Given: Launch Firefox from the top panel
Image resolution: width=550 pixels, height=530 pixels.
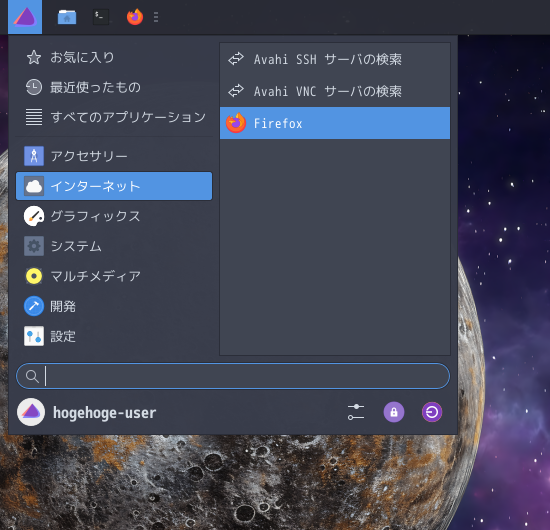Looking at the screenshot, I should click(135, 17).
